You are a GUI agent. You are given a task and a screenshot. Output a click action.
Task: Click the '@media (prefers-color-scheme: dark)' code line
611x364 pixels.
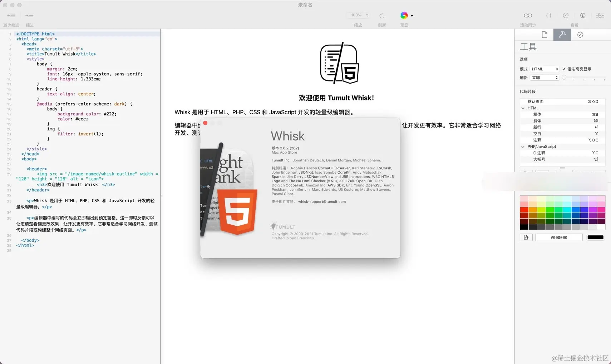tap(84, 104)
